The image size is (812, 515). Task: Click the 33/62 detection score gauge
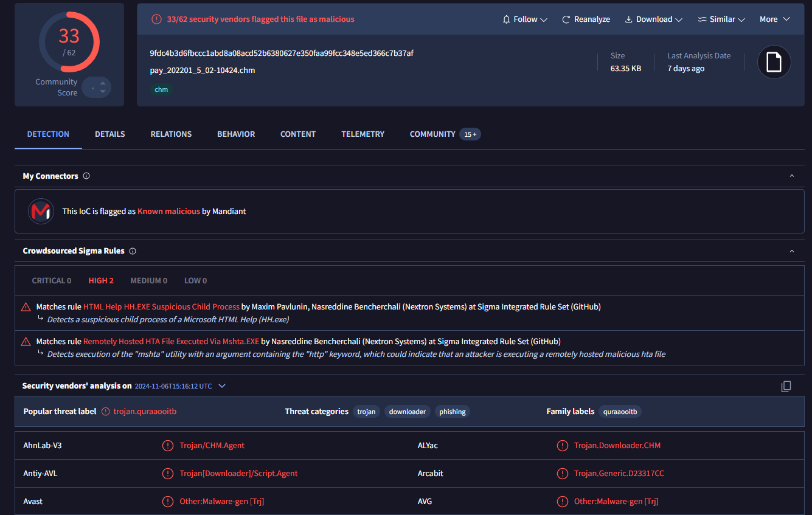click(69, 41)
